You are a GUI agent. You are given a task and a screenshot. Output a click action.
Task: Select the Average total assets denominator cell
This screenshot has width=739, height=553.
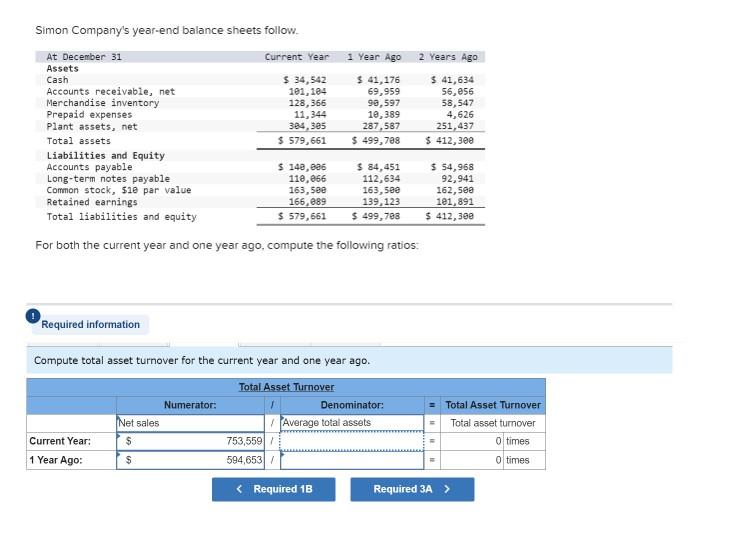point(352,423)
